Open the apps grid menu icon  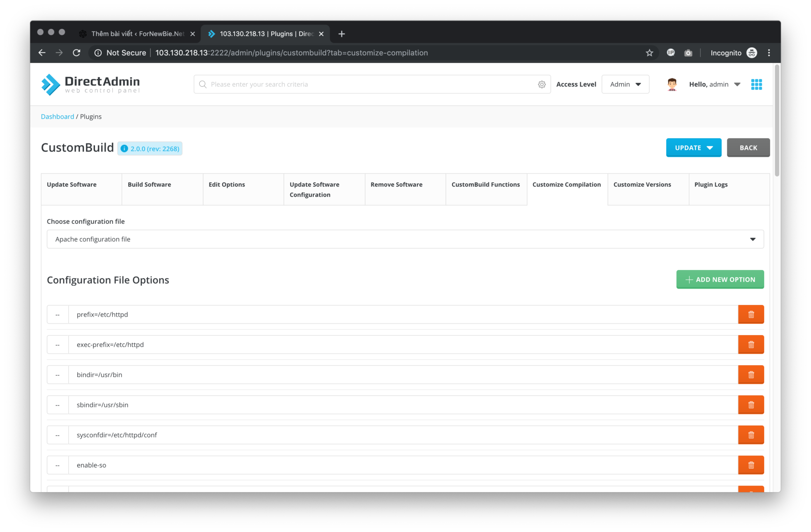pyautogui.click(x=757, y=84)
